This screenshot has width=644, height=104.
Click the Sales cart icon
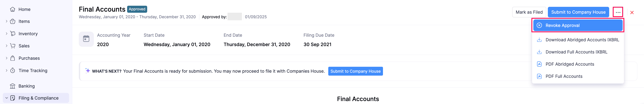point(13,46)
